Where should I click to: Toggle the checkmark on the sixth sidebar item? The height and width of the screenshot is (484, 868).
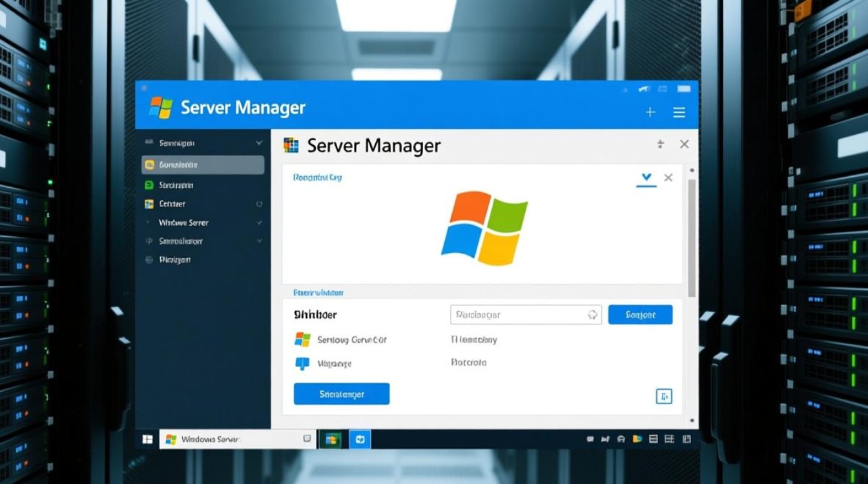[x=259, y=241]
